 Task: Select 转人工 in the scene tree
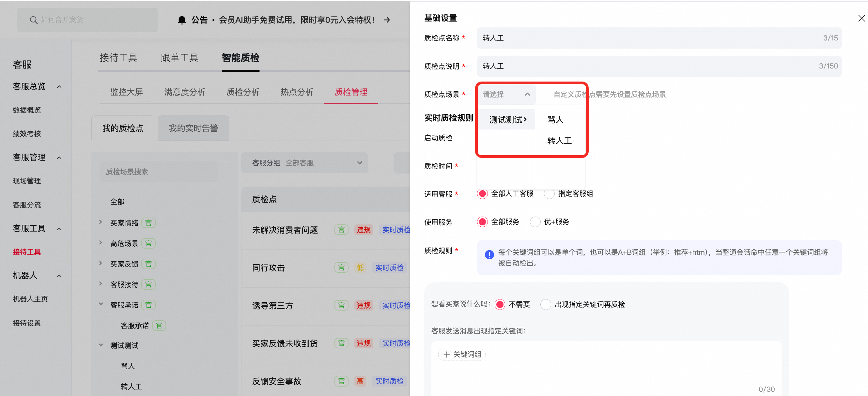coord(131,387)
